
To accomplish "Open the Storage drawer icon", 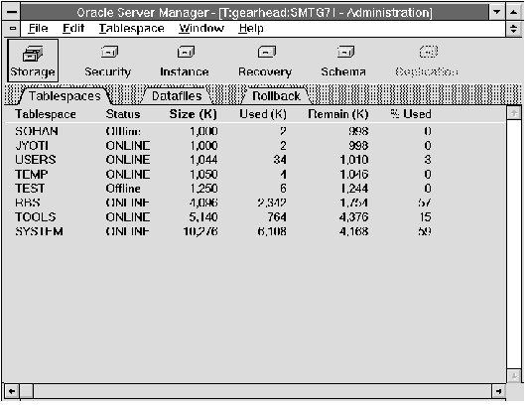I will click(x=33, y=61).
